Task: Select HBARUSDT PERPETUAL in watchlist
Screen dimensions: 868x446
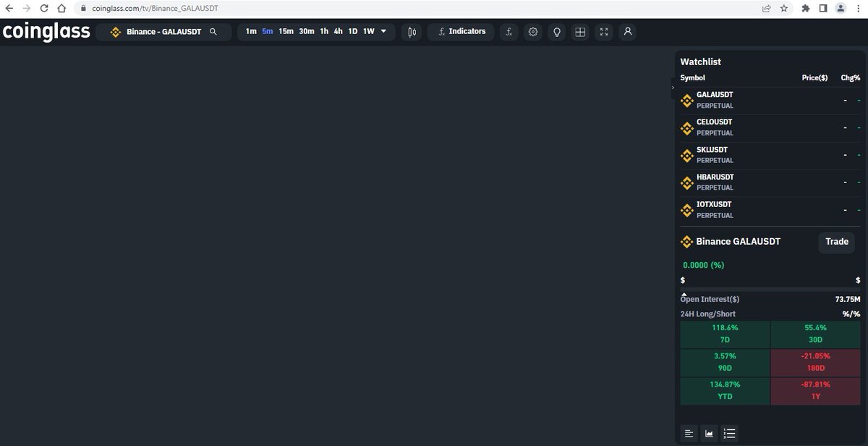Action: (x=770, y=183)
